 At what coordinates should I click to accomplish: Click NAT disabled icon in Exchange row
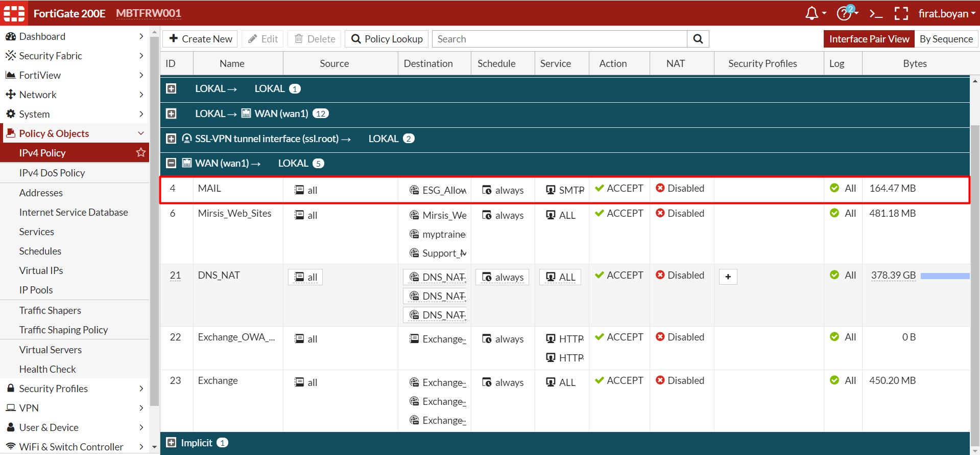(x=660, y=380)
